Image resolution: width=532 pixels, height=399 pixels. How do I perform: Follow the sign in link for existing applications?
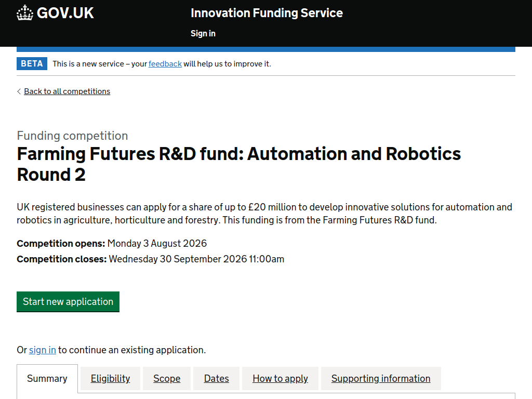pos(43,350)
